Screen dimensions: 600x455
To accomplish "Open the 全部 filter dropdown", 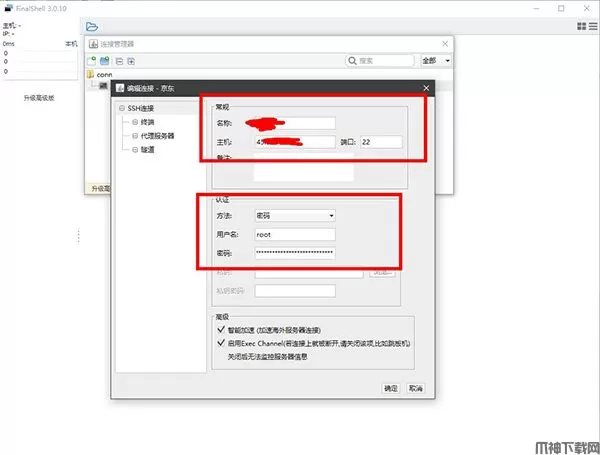I will coord(435,60).
